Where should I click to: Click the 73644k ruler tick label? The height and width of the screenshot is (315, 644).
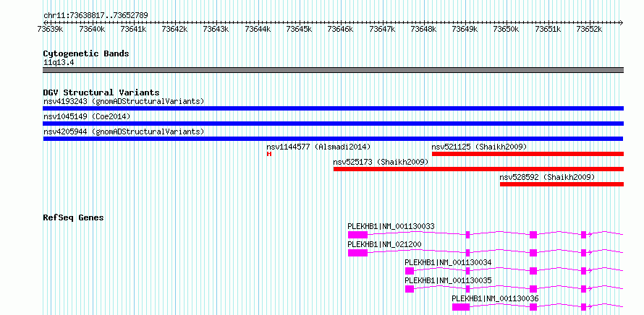click(258, 29)
